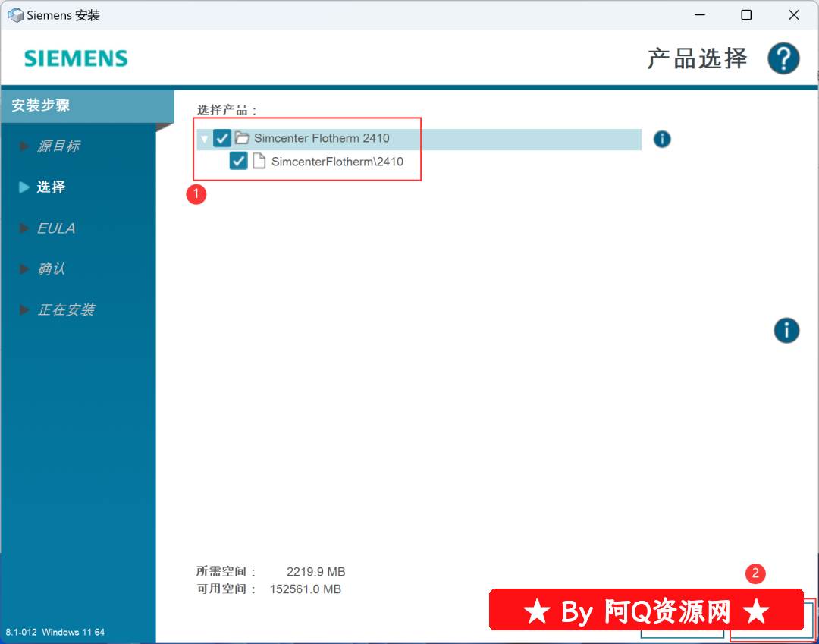Viewport: 819px width, 644px height.
Task: Open the help question mark icon
Action: click(x=783, y=58)
